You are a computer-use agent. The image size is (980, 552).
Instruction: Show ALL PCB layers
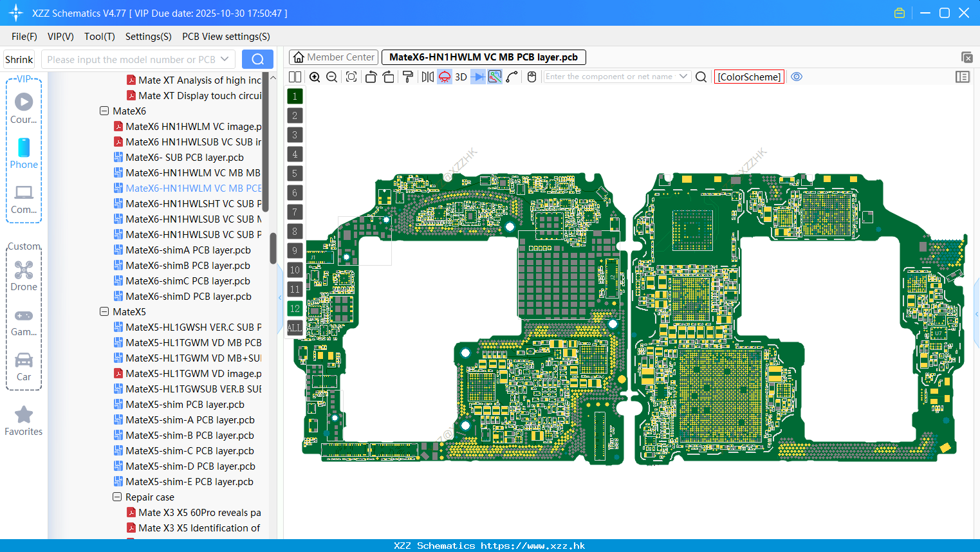pos(295,328)
